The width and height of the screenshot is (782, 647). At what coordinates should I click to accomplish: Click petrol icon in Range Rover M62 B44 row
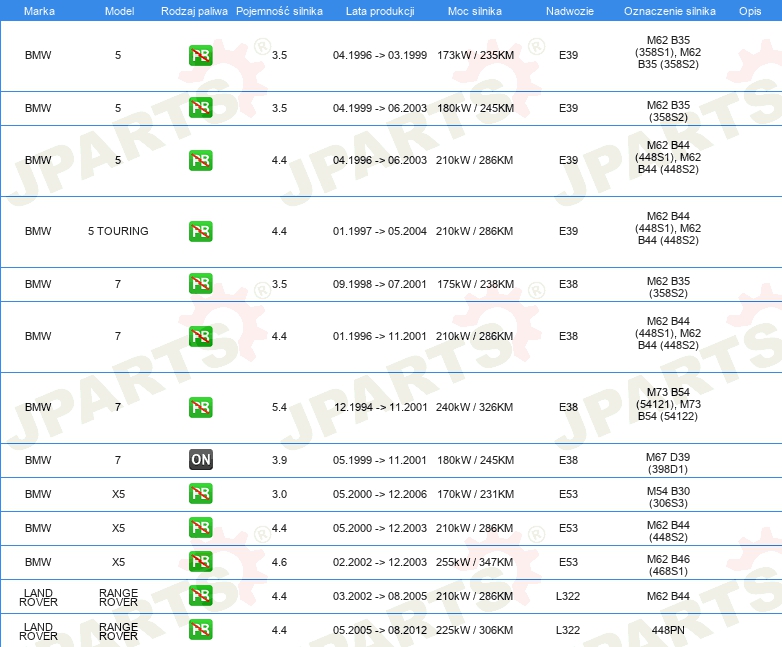coord(201,596)
